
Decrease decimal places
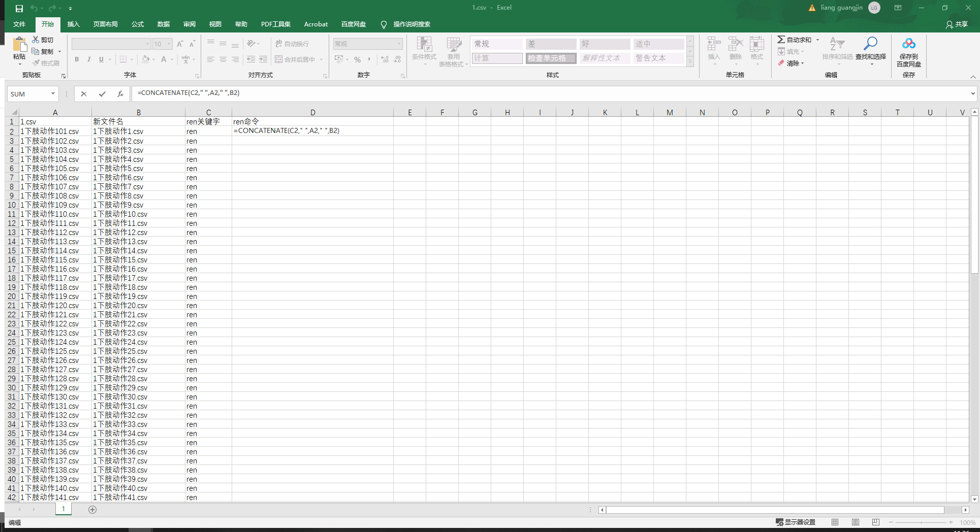(397, 59)
